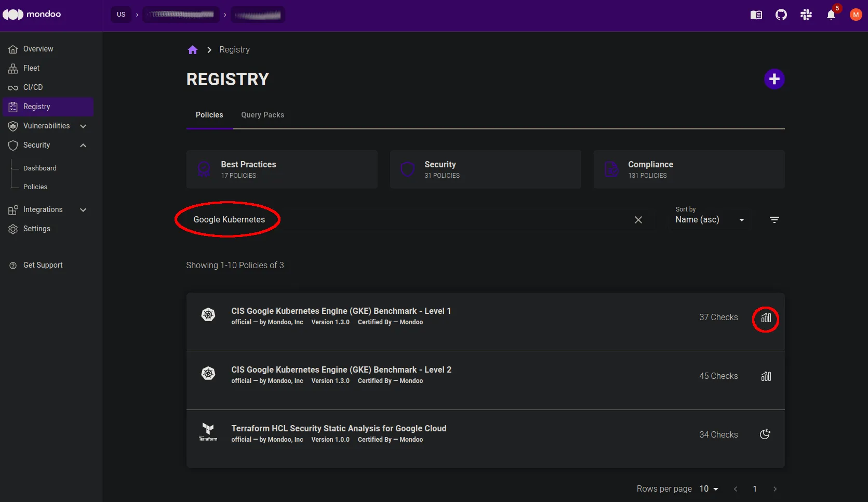868x502 pixels.
Task: Collapse the Security sidebar section
Action: 47,145
